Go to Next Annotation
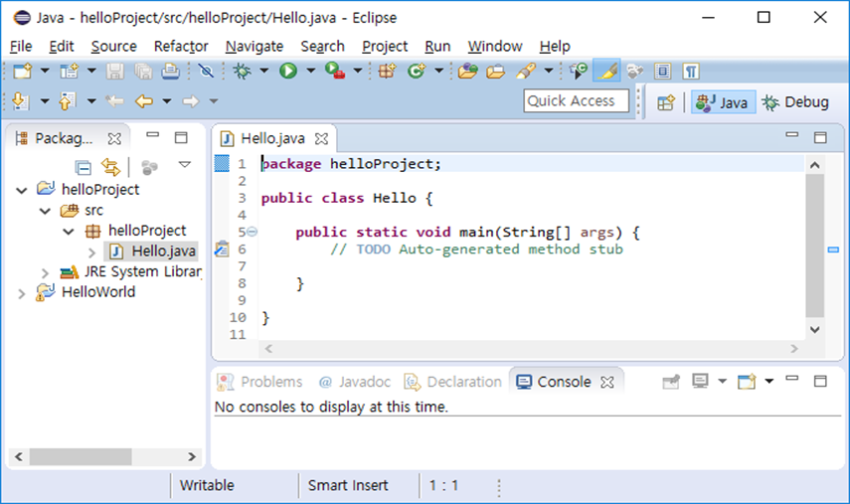This screenshot has width=850, height=504. pos(20,101)
